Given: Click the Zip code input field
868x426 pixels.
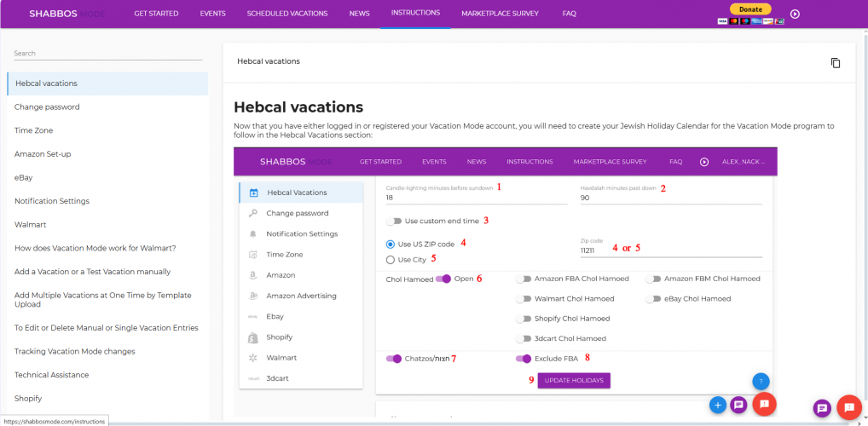Looking at the screenshot, I should click(x=671, y=252).
